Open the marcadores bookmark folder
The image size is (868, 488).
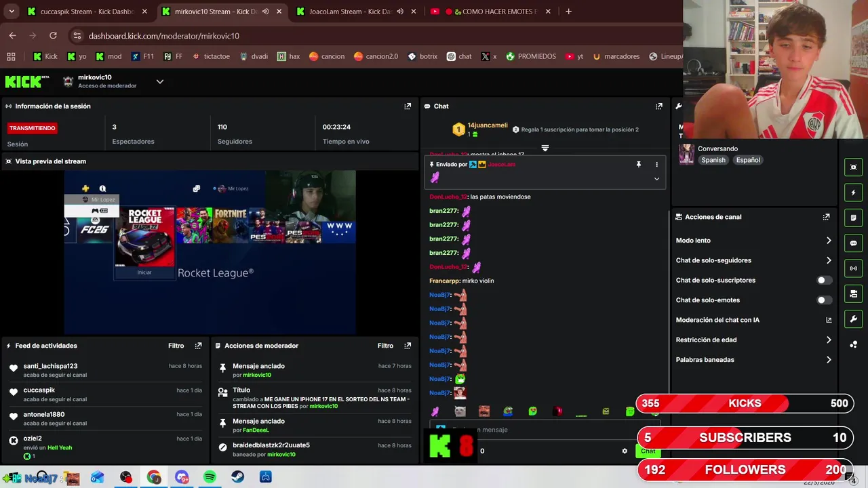[x=616, y=56]
